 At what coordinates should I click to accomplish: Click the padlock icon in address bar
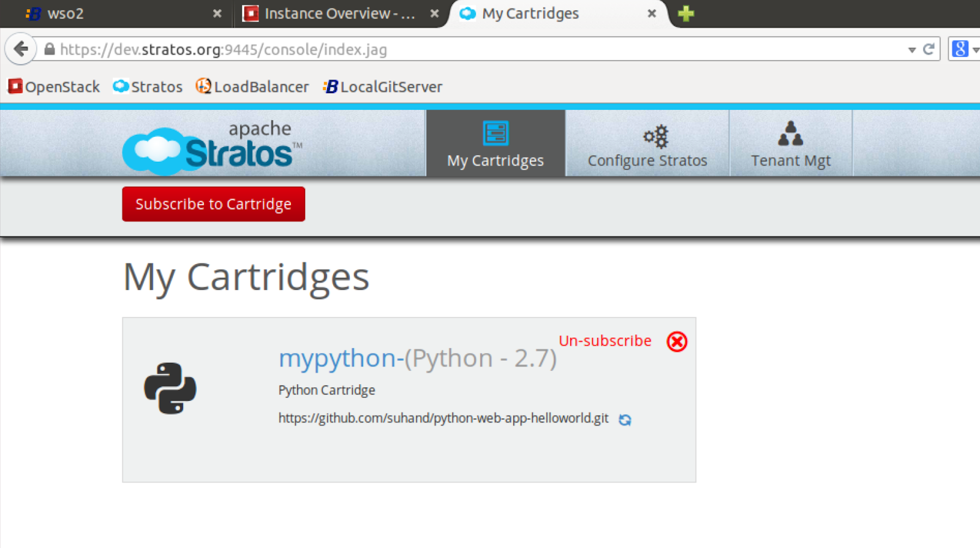50,49
